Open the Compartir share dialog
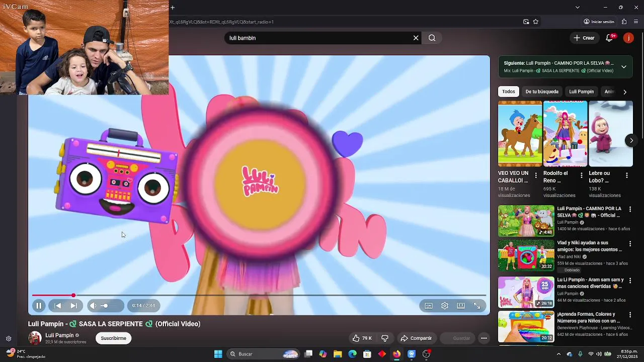This screenshot has width=644, height=362. pyautogui.click(x=416, y=338)
